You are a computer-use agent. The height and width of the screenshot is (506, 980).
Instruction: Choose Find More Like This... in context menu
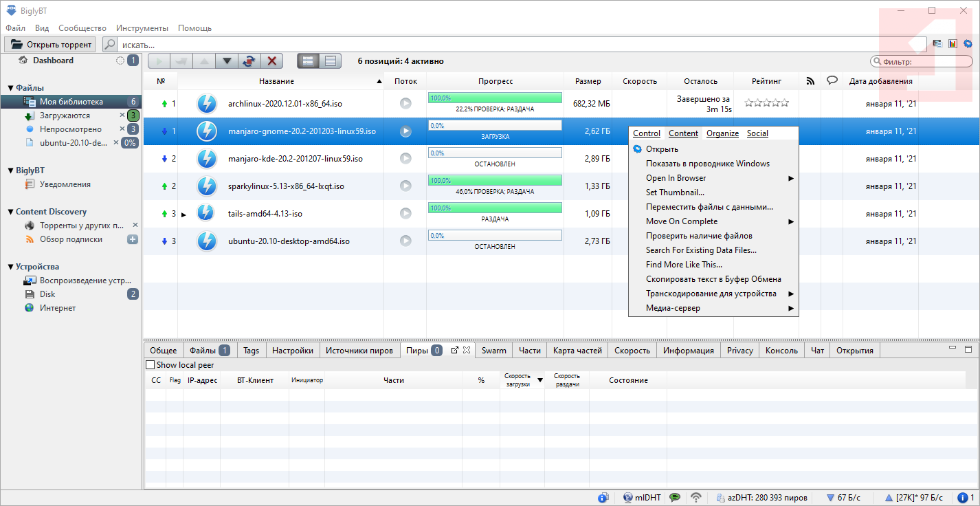713,265
